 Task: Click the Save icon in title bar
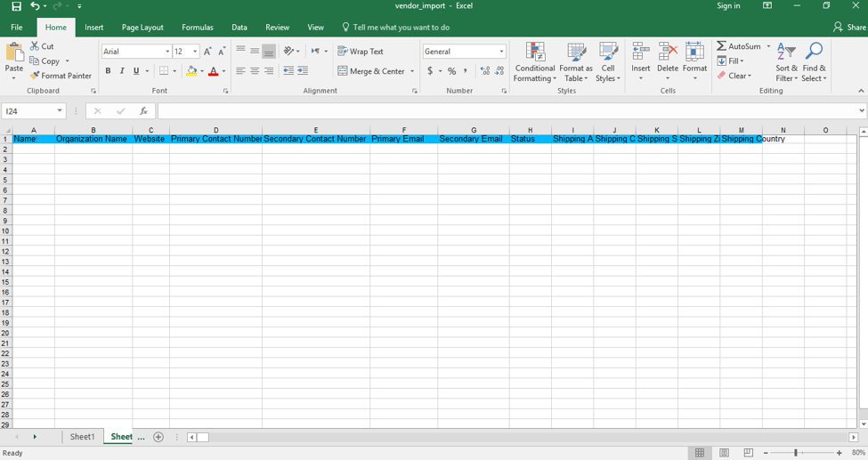[16, 6]
